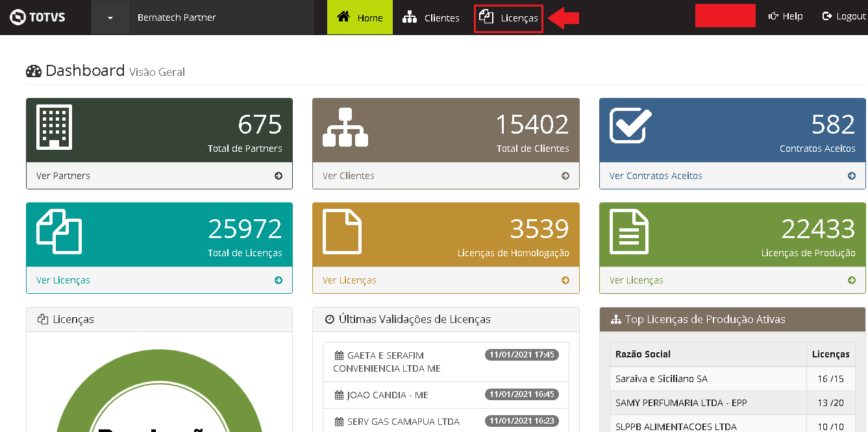The image size is (868, 432).
Task: Click the clock icon in Últimas Validações header
Action: (x=329, y=319)
